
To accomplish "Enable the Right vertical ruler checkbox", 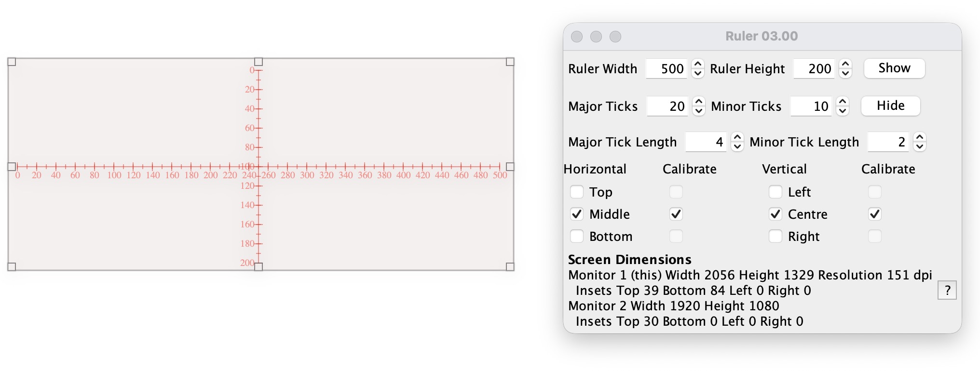I will pos(775,236).
